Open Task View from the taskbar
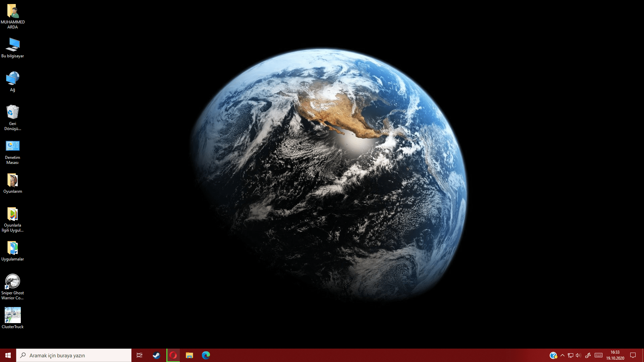 (x=140, y=355)
